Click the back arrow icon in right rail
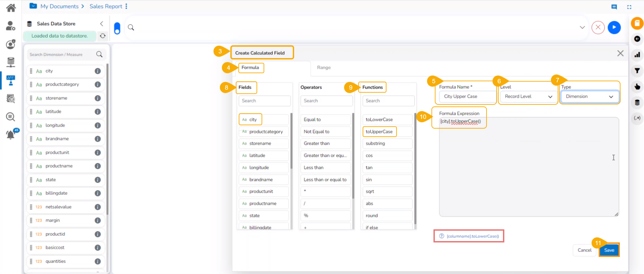The height and width of the screenshot is (274, 644). point(637,39)
